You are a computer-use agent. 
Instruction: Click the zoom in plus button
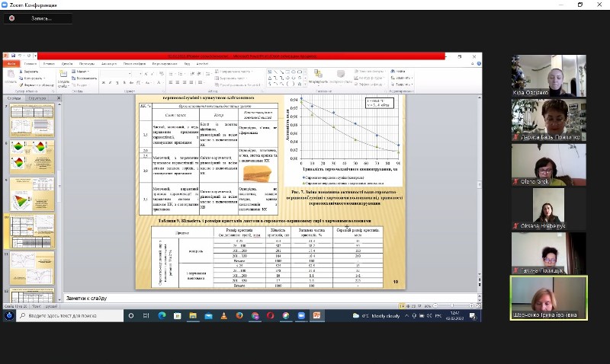coord(471,306)
